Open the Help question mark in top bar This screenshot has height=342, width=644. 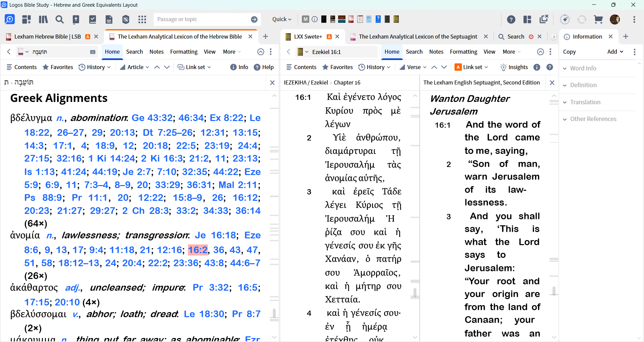tap(511, 19)
